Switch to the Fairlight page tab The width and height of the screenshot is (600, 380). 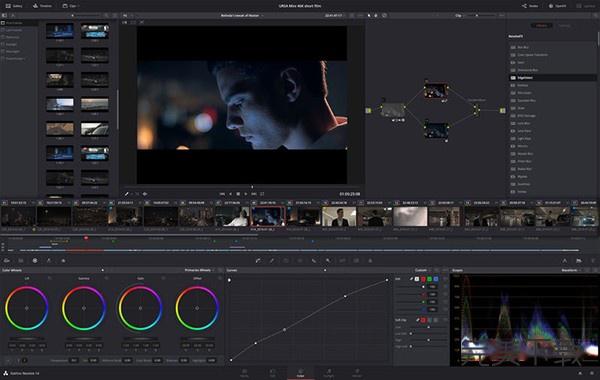[x=329, y=373]
